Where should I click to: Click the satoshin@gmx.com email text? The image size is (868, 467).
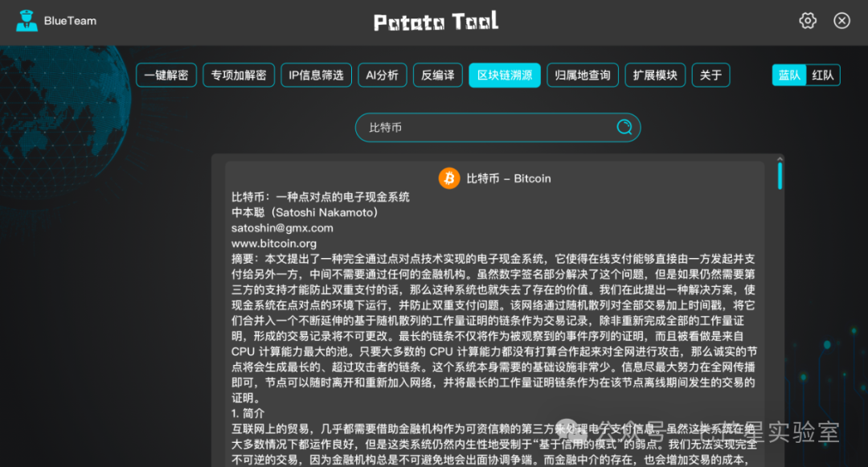(x=282, y=228)
